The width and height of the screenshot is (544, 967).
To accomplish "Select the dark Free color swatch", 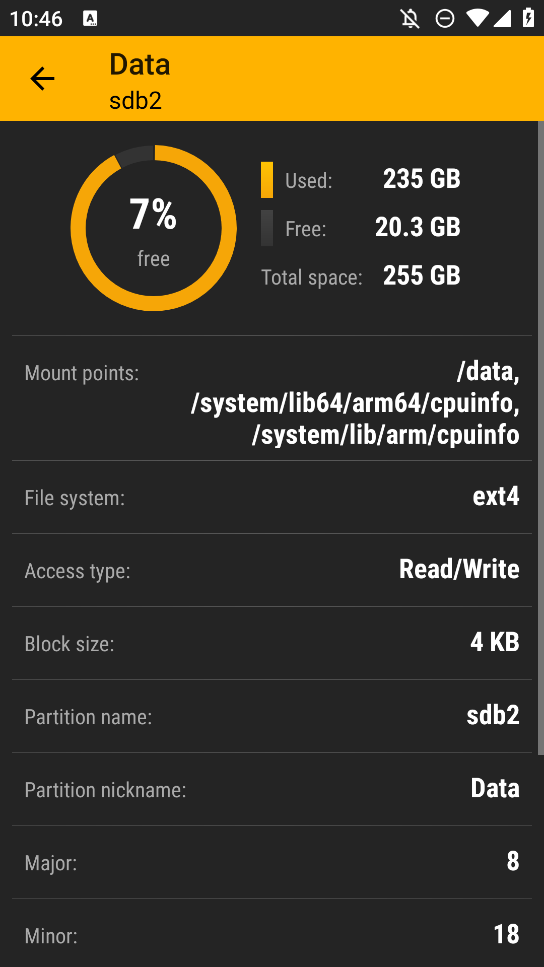I will (267, 228).
